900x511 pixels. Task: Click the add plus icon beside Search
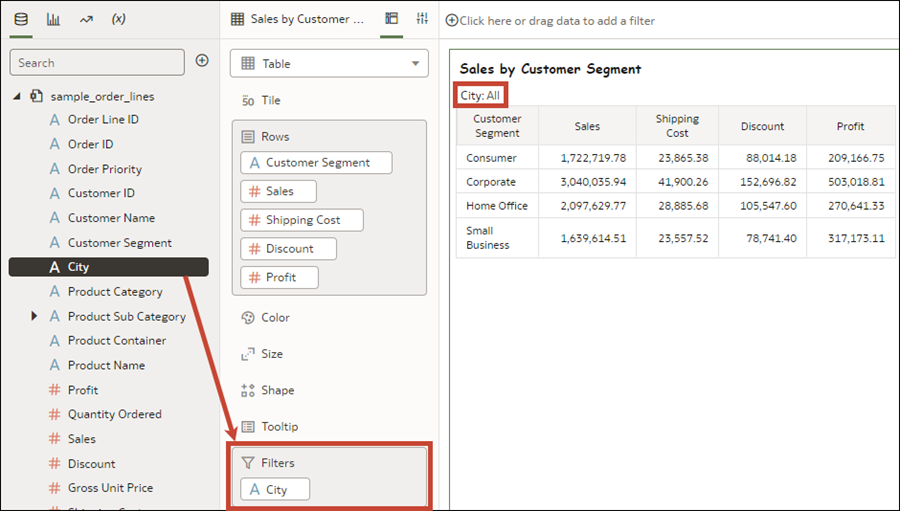[x=202, y=61]
